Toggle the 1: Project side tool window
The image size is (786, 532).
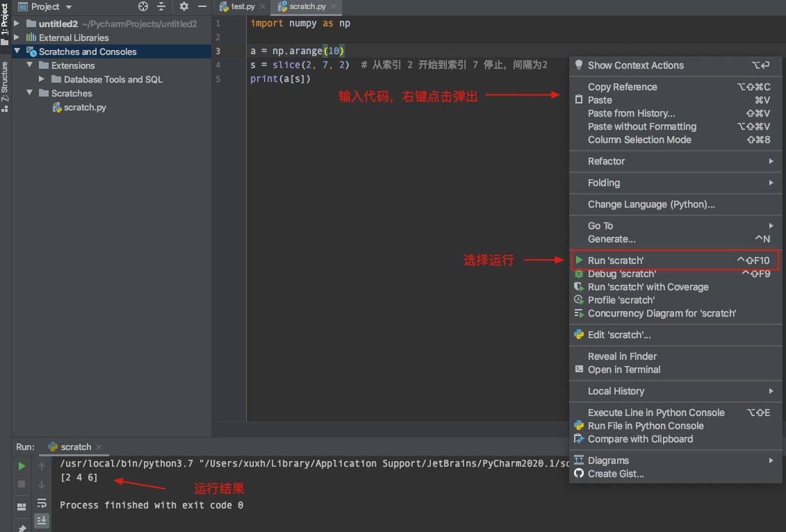[x=4, y=24]
